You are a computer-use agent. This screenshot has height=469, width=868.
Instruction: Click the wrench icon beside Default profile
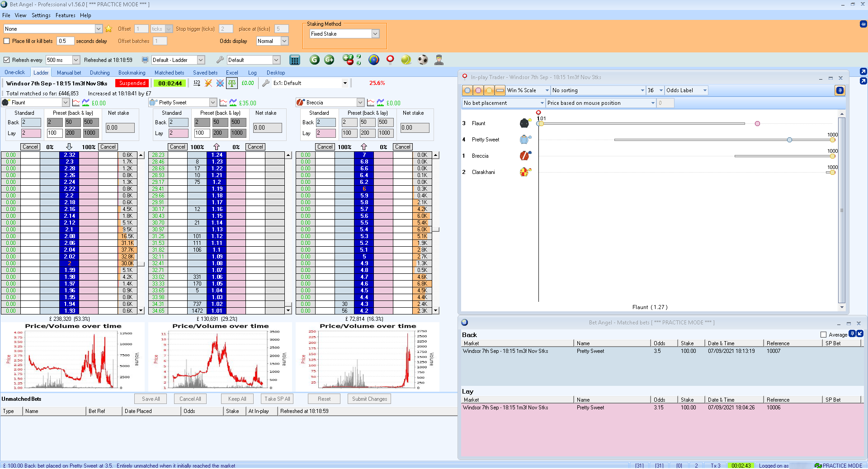220,60
